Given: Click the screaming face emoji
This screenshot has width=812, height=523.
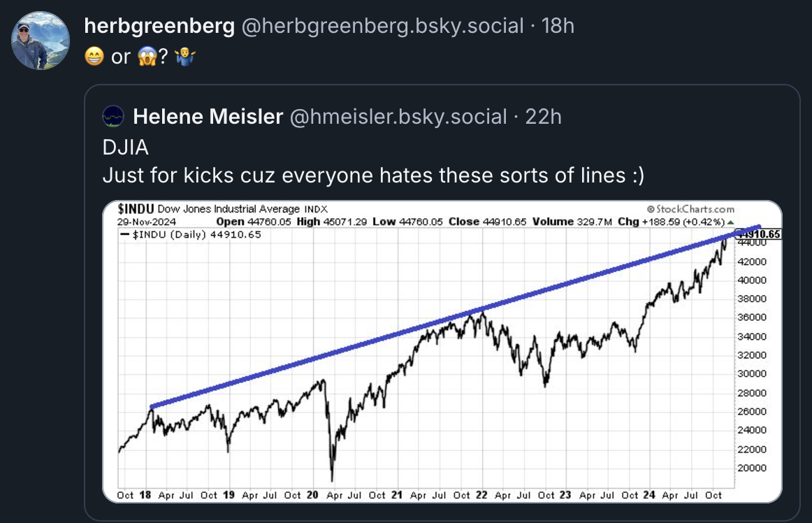Looking at the screenshot, I should (x=147, y=56).
